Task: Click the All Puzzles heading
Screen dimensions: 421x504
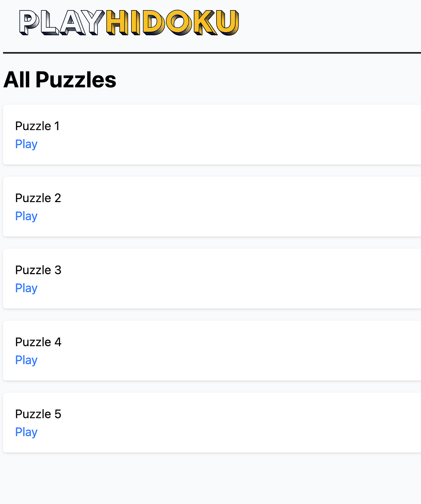Action: coord(60,80)
